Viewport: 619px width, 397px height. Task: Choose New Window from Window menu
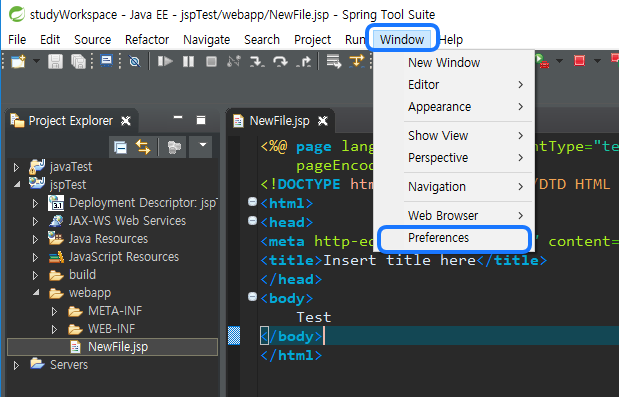click(x=454, y=62)
